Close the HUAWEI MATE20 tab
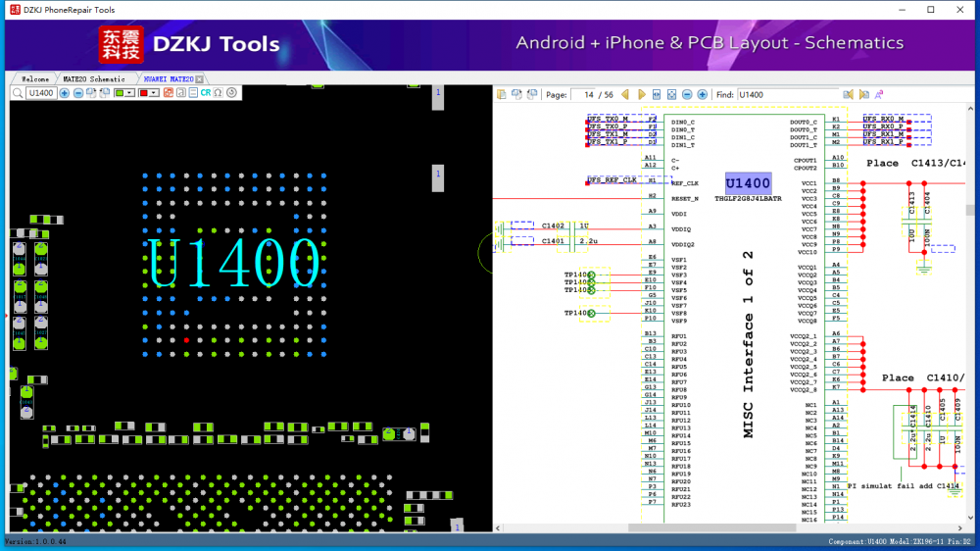980x551 pixels. 199,79
